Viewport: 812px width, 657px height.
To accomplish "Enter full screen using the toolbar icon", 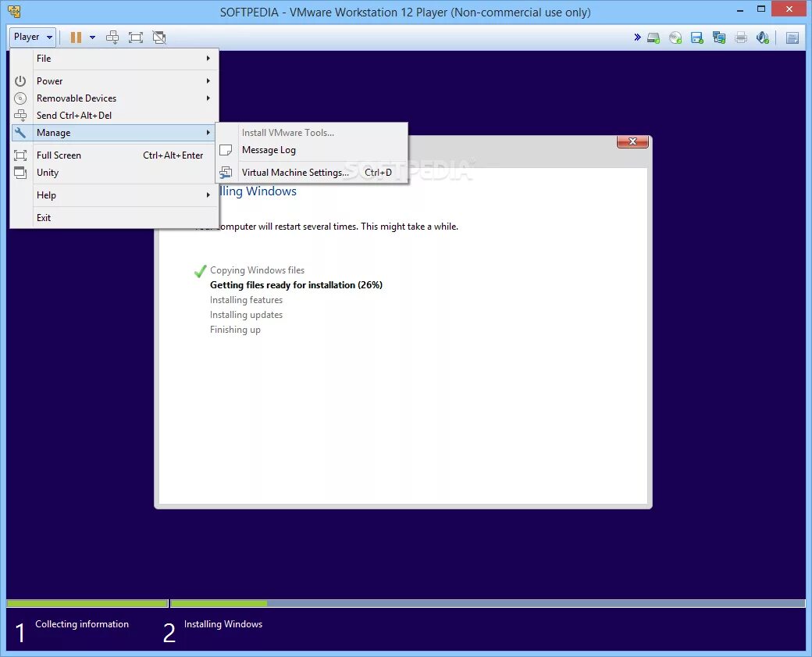I will 135,37.
